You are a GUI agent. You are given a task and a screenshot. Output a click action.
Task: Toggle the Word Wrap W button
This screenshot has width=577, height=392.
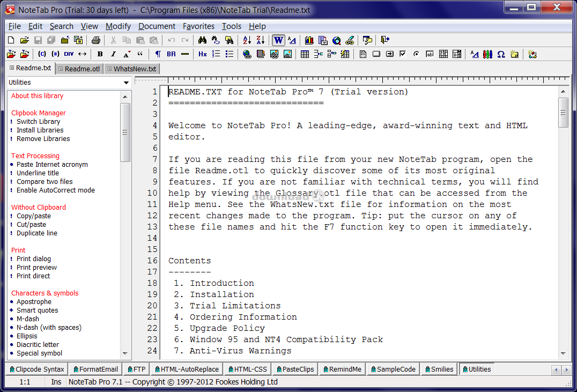point(278,40)
